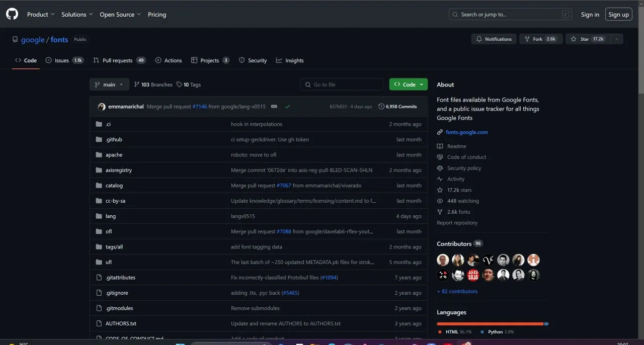Click the GitHub logo icon

12,14
